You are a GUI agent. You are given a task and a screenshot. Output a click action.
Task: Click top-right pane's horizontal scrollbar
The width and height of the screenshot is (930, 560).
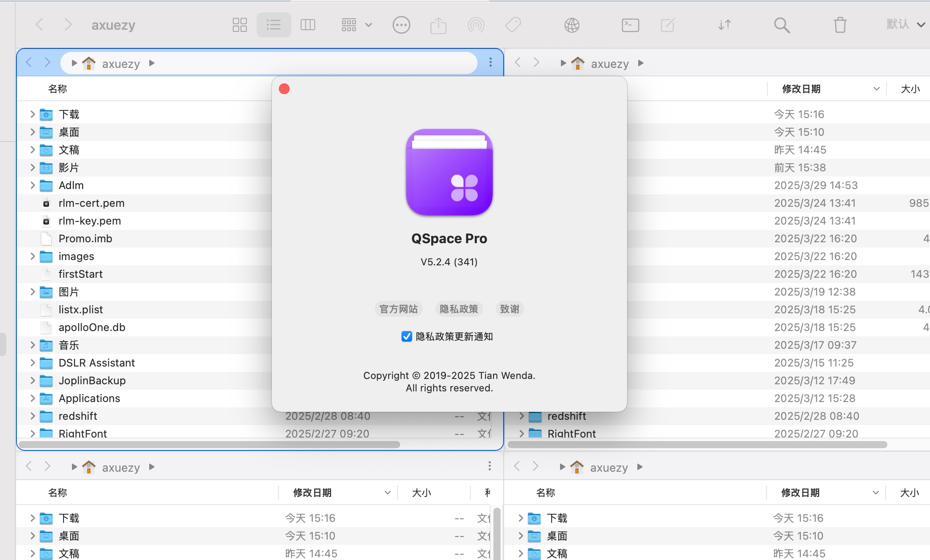click(x=697, y=444)
